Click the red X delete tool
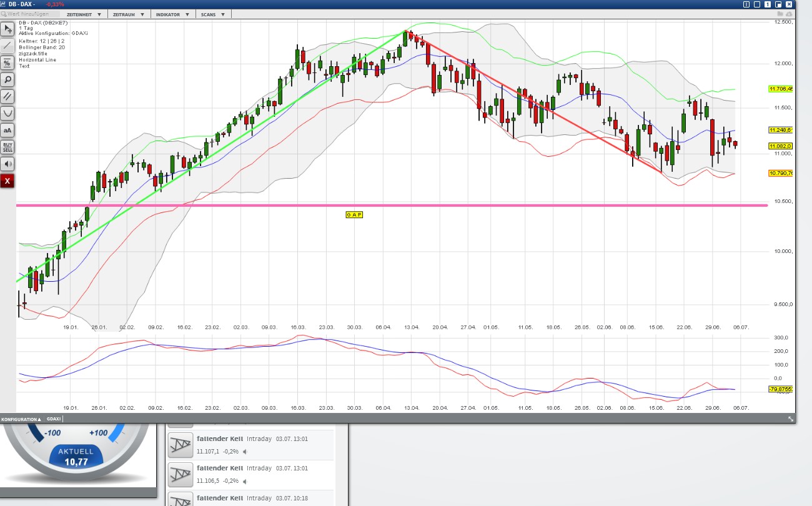Image resolution: width=812 pixels, height=506 pixels. pyautogui.click(x=7, y=181)
